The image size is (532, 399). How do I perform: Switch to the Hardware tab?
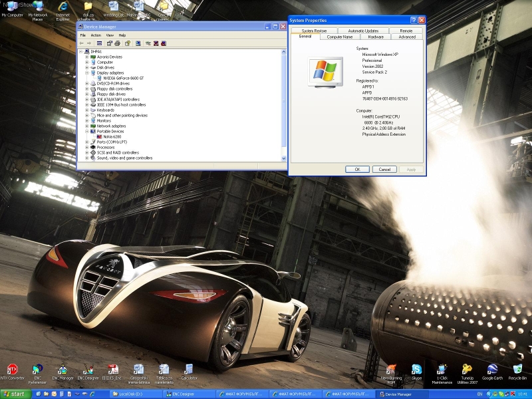point(376,37)
